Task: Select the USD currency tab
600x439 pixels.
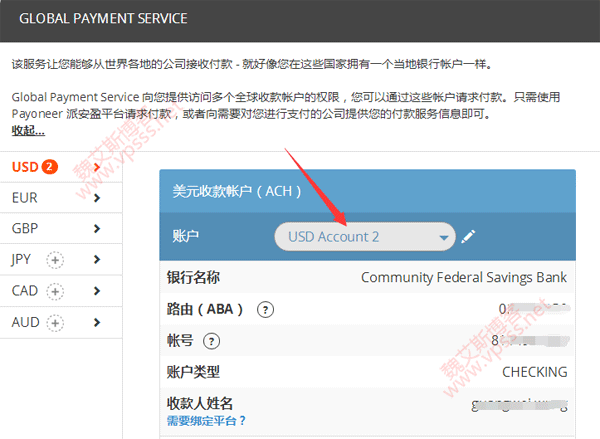Action: pos(25,167)
